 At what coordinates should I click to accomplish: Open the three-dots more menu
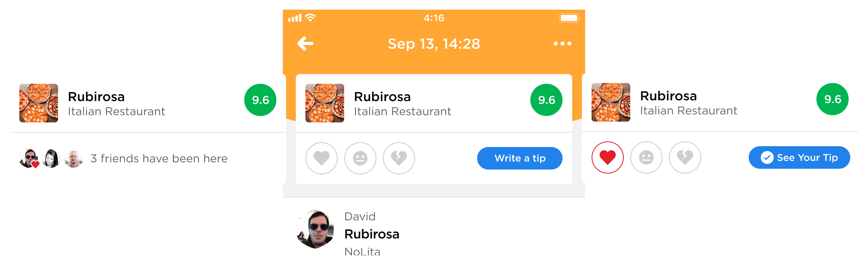click(562, 43)
